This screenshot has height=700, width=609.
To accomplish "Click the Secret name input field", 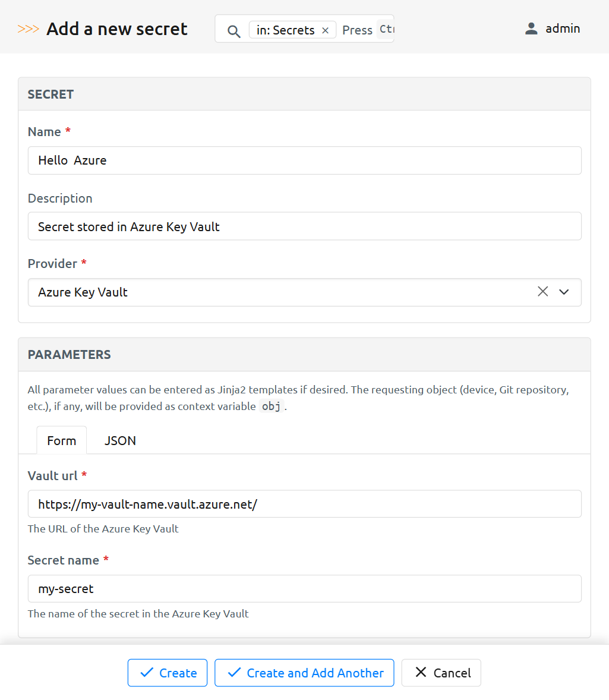I will coord(304,588).
